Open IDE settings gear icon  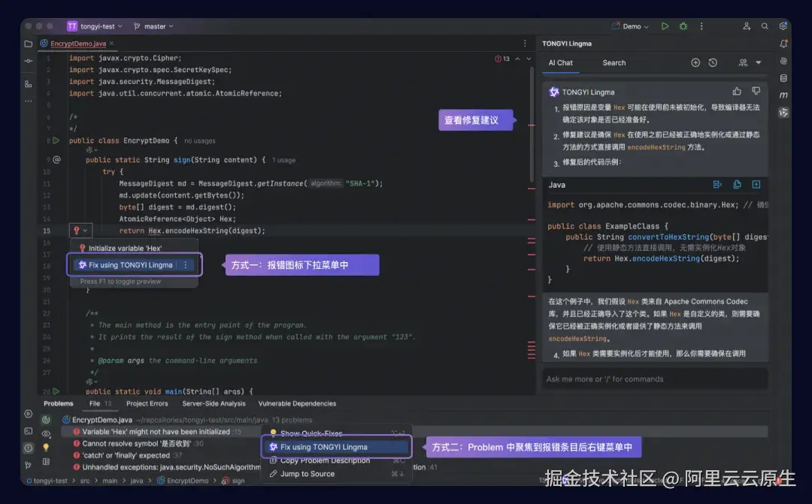pos(783,26)
